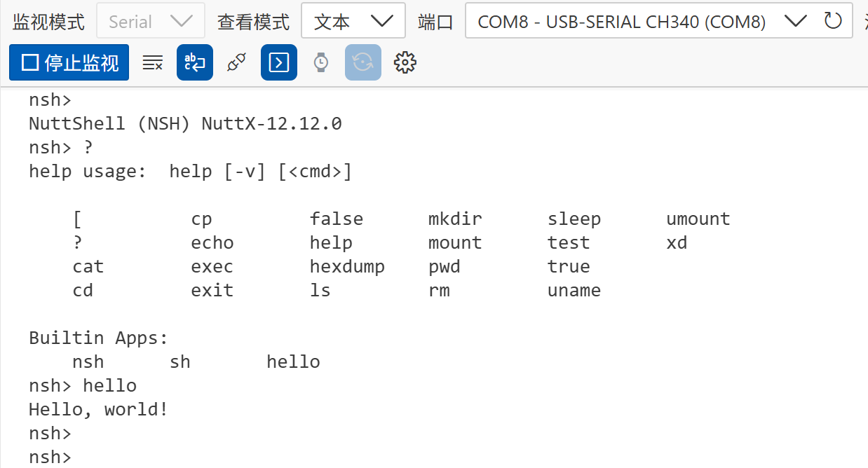Click the NuttShell version banner line
The width and height of the screenshot is (868, 468).
tap(185, 124)
